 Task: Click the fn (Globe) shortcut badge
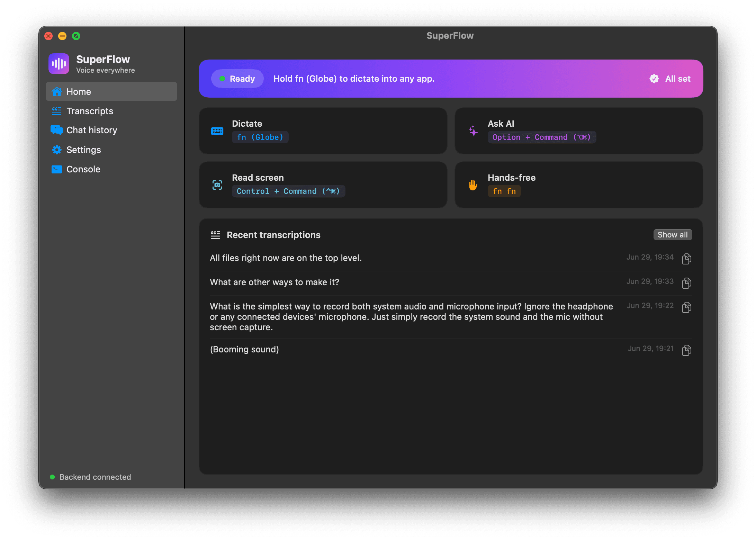pos(260,137)
